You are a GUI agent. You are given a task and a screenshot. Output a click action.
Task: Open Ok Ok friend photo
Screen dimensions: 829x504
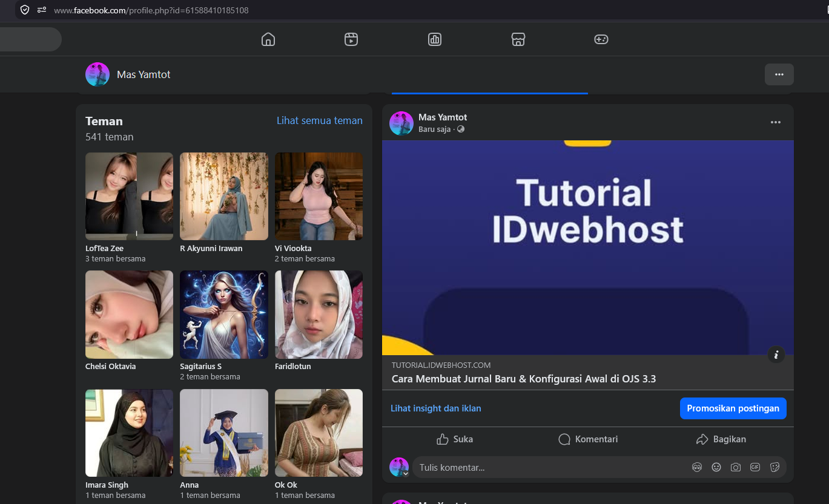(x=319, y=433)
